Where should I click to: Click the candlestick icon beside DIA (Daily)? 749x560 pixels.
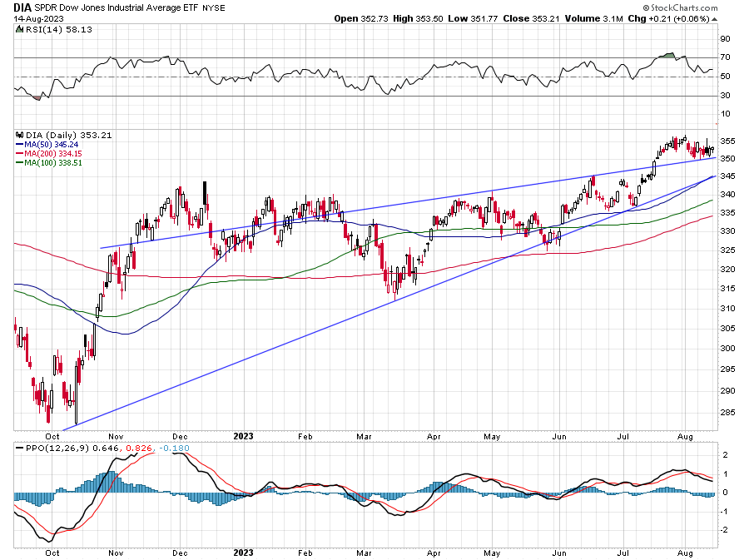[20, 135]
